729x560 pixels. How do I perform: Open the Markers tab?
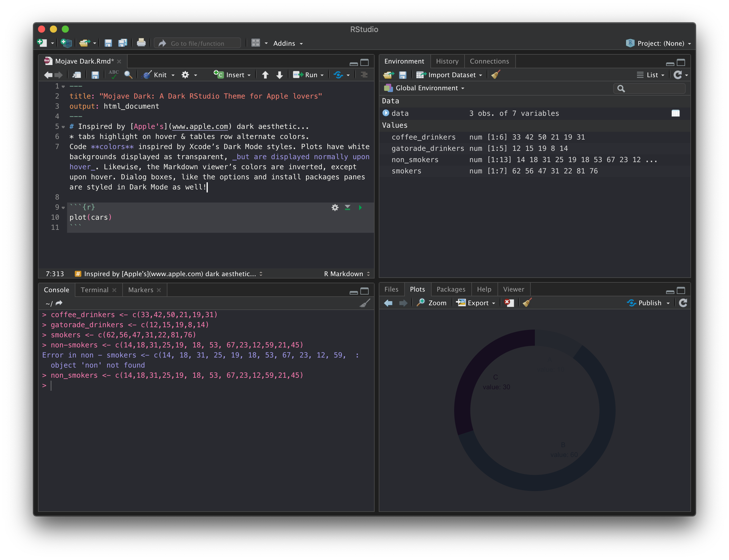(x=141, y=290)
